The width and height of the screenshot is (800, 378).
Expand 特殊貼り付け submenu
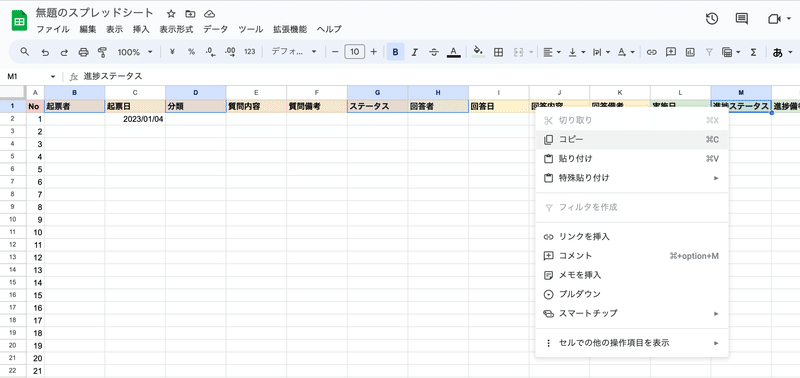[632, 178]
